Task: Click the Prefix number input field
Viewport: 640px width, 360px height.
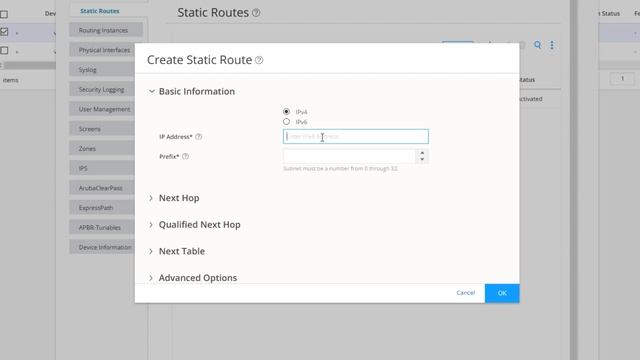Action: point(349,156)
